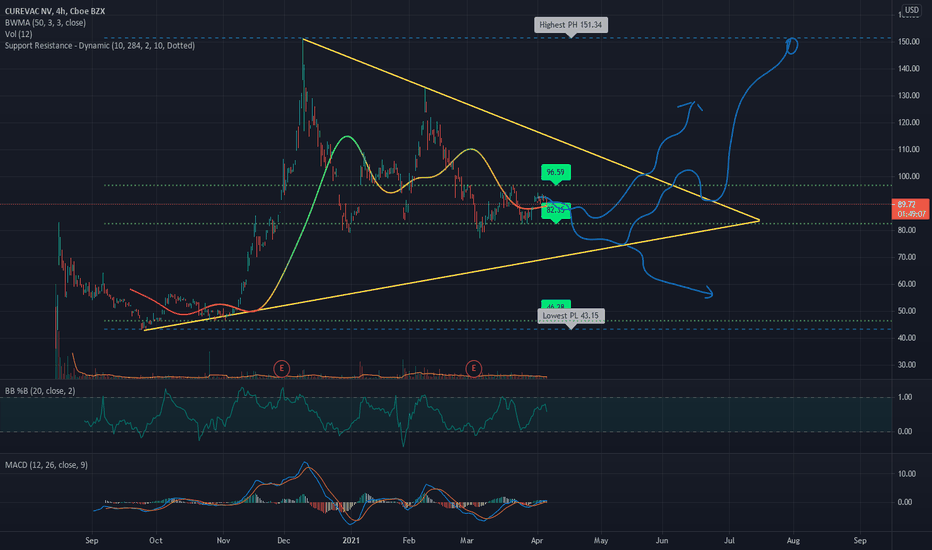Click the Aug label on time axis

click(793, 540)
